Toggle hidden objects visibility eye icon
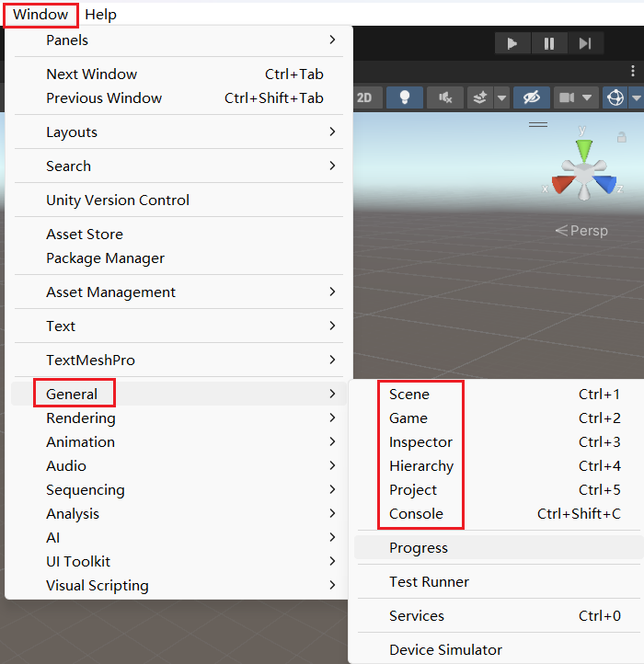Image resolution: width=644 pixels, height=664 pixels. click(532, 97)
